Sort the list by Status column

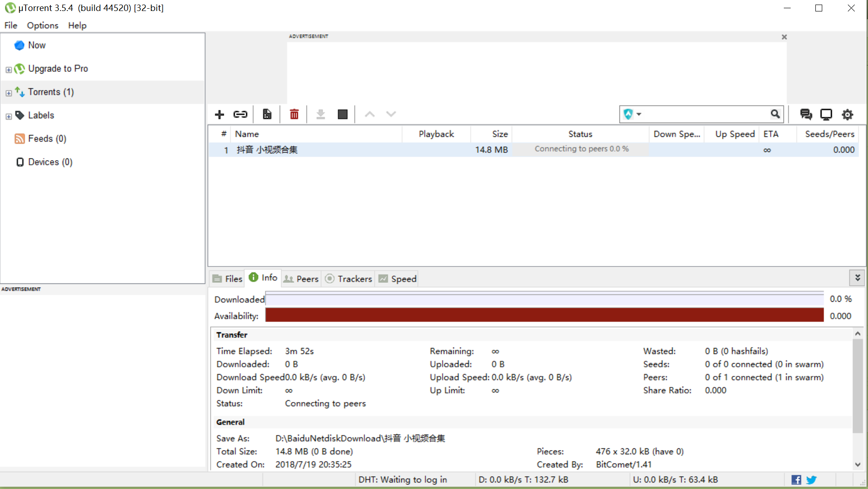click(x=580, y=134)
